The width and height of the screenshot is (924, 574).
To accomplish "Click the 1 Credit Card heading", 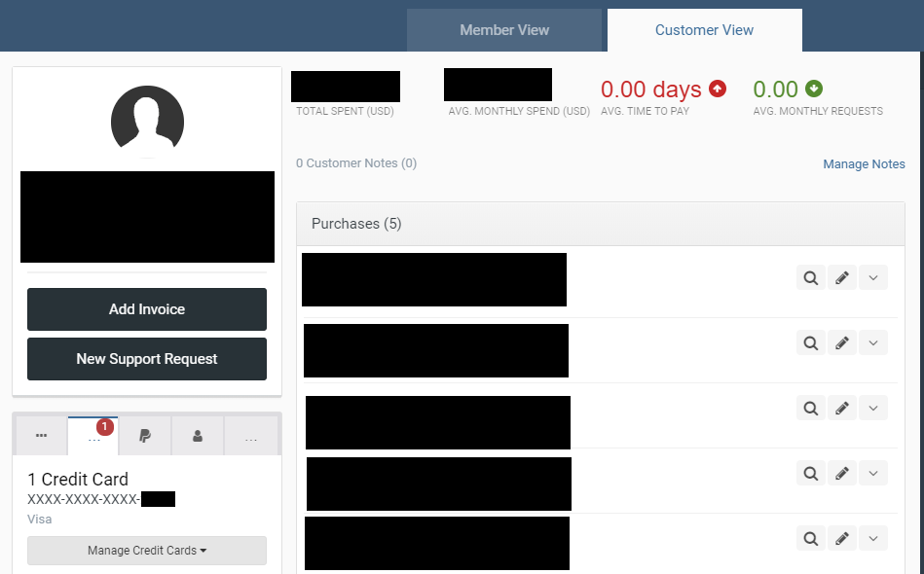I will click(78, 480).
